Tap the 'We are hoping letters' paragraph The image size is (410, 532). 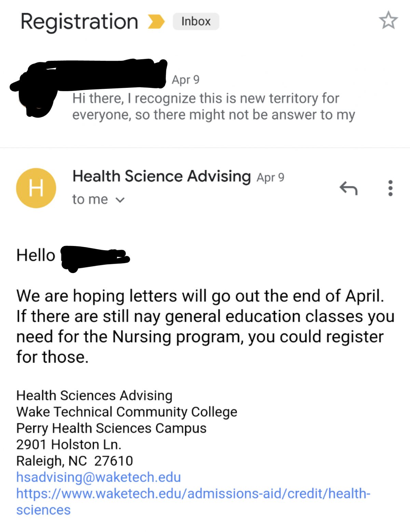click(x=205, y=326)
